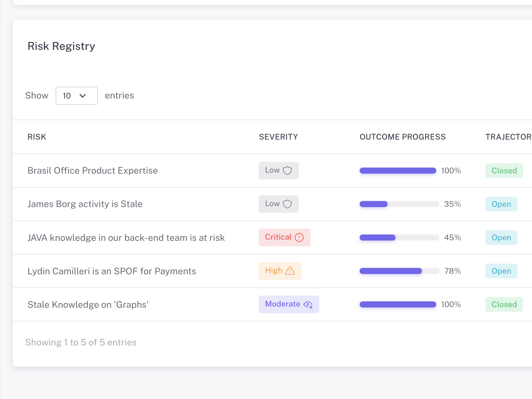Click the High severity warning triangle icon

(x=290, y=271)
